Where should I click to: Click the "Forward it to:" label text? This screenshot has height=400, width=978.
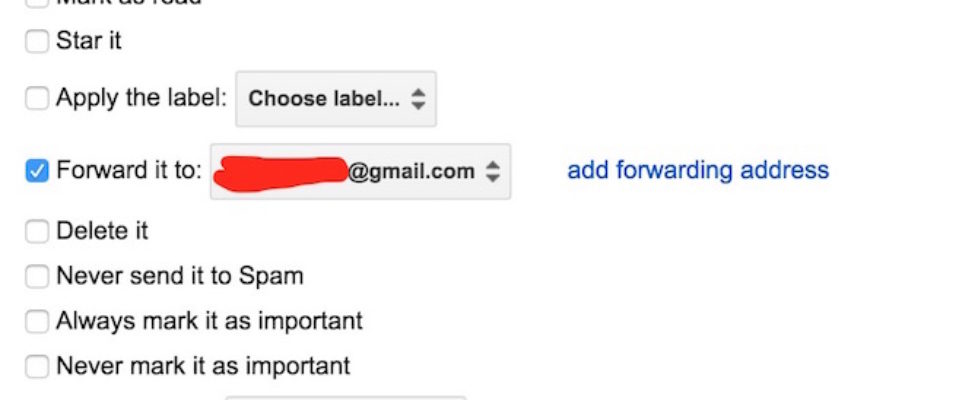click(129, 171)
